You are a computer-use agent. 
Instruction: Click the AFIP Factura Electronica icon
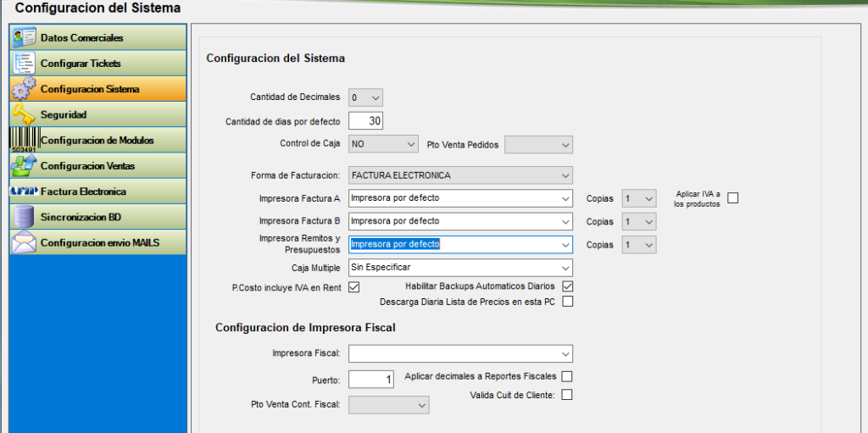point(24,191)
